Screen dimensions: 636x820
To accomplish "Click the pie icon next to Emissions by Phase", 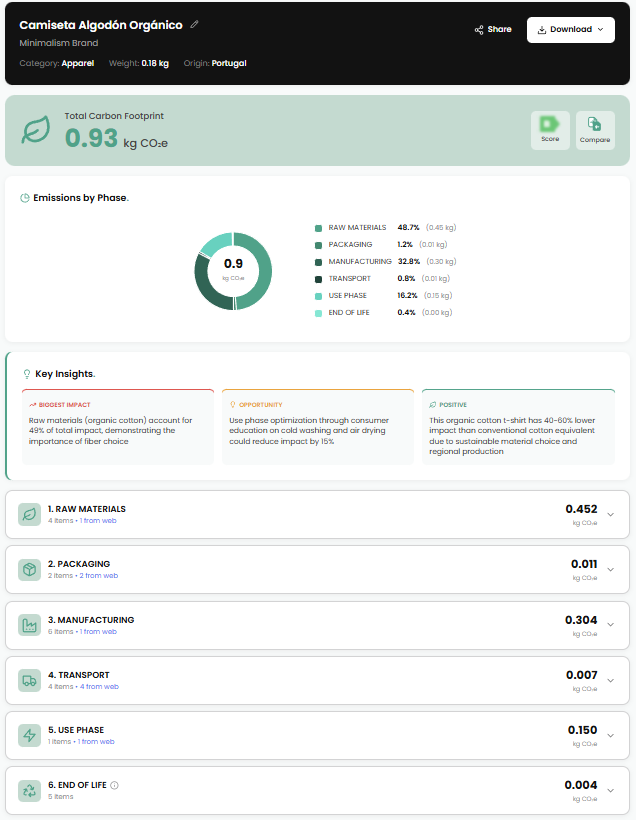I will pyautogui.click(x=25, y=198).
